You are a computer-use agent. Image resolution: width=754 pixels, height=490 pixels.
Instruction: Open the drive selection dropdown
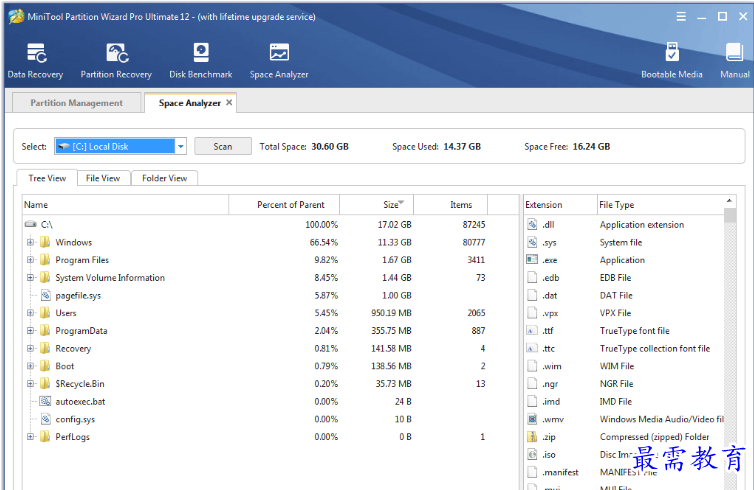coord(180,146)
